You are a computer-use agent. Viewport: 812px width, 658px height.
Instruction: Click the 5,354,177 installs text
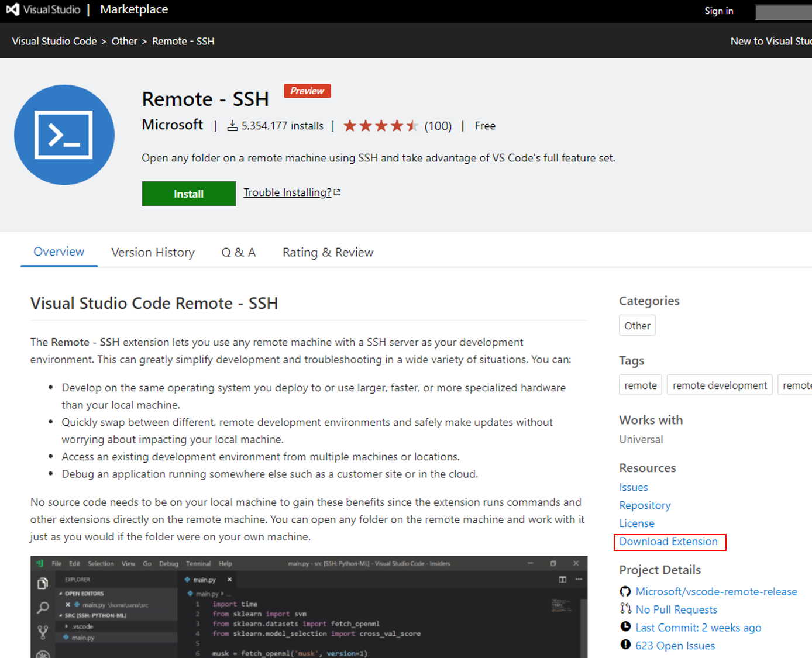(x=282, y=126)
